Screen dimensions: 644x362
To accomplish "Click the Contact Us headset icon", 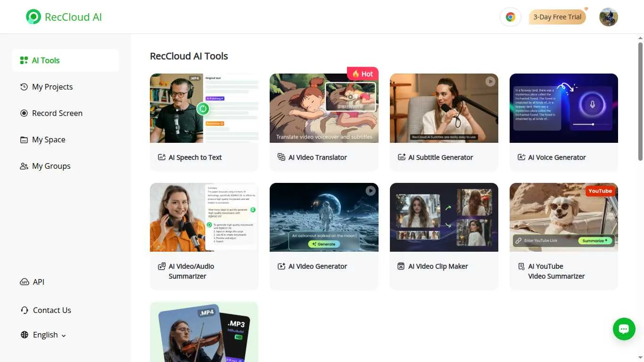I will pos(25,310).
